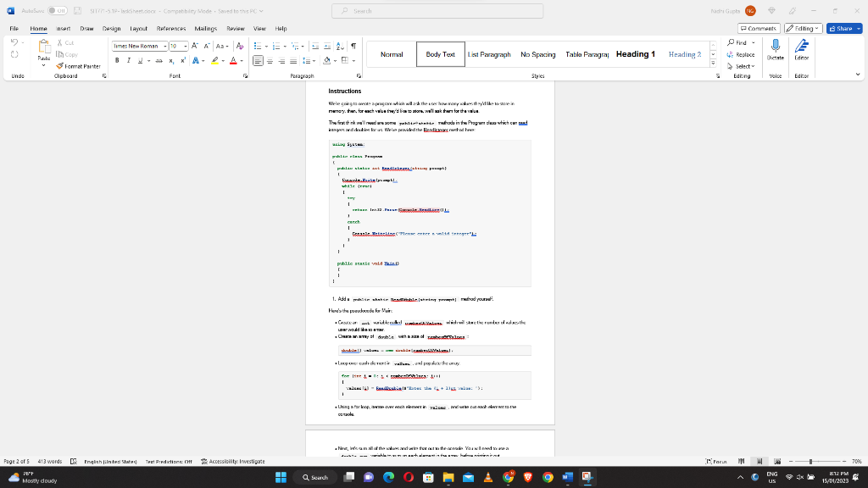Click the Format Painter button
The height and width of the screenshot is (488, 868).
[x=78, y=66]
